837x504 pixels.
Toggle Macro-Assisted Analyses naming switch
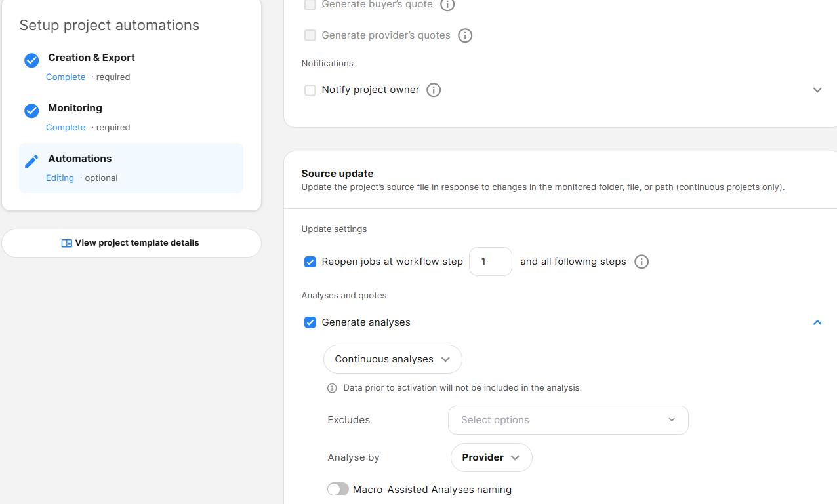click(x=338, y=490)
